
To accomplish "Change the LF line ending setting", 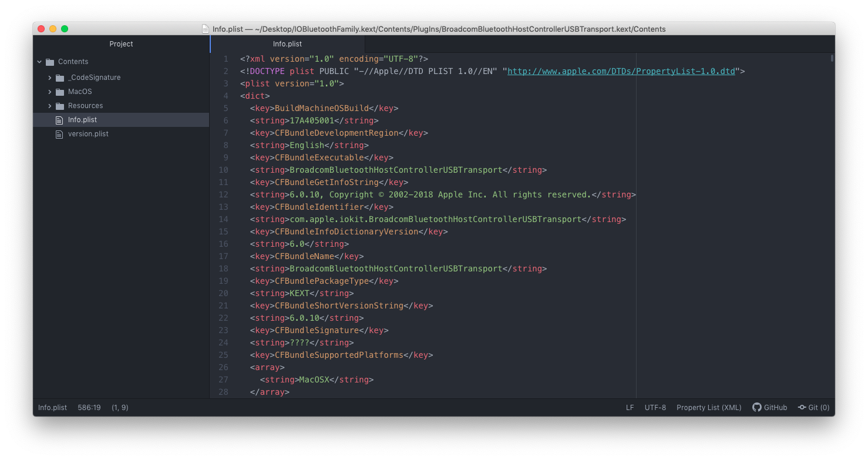I will [x=630, y=407].
